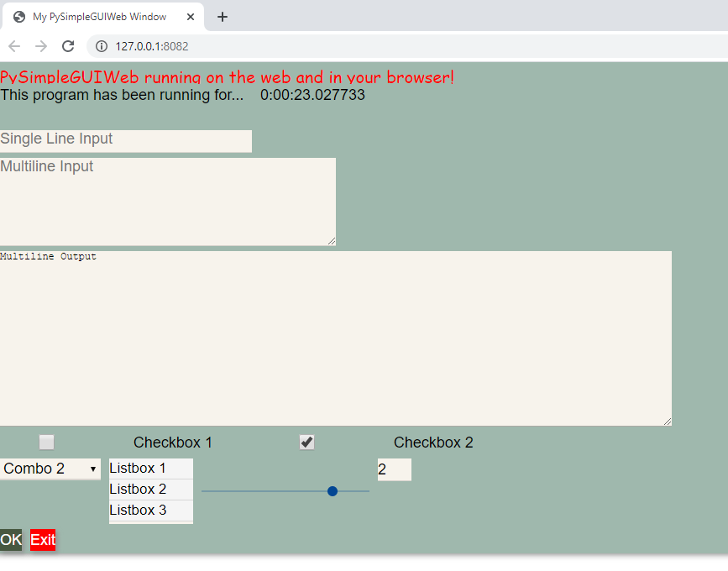This screenshot has width=728, height=571.
Task: Click the spin box showing 2
Action: point(394,469)
